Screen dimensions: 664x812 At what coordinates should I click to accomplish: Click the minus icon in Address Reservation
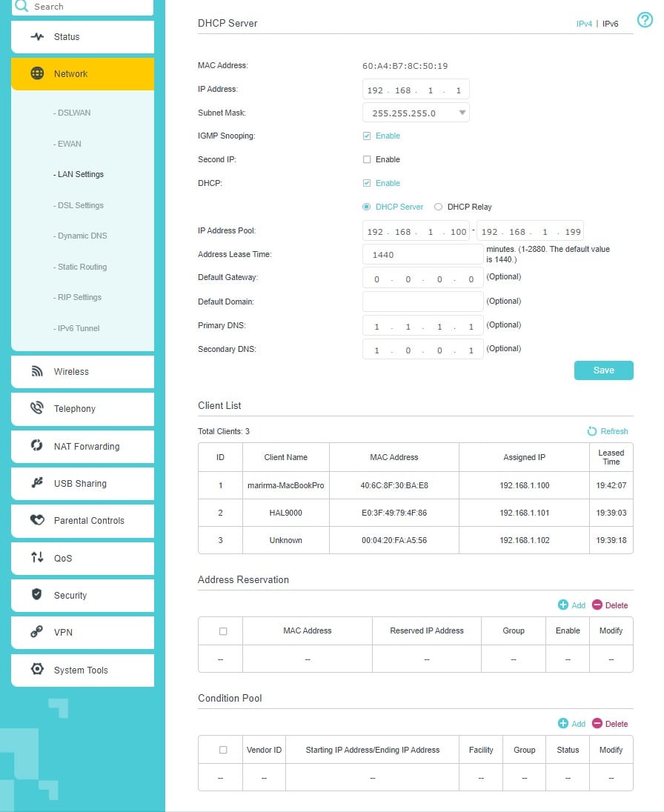(x=597, y=605)
